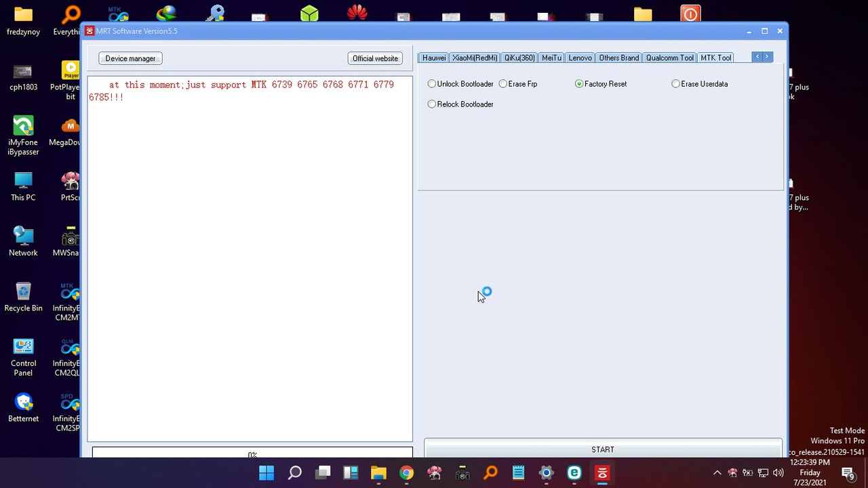The height and width of the screenshot is (488, 868).
Task: Open the Everything search app in taskbar
Action: click(490, 472)
